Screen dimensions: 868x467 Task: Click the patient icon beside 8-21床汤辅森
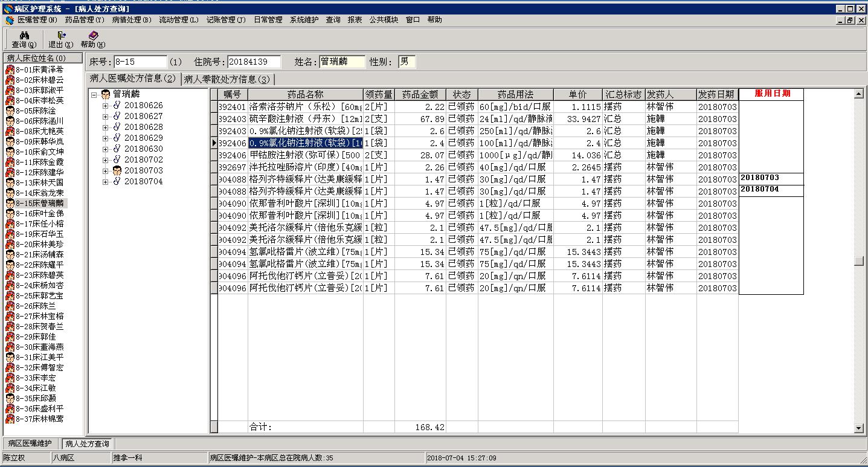click(10, 254)
